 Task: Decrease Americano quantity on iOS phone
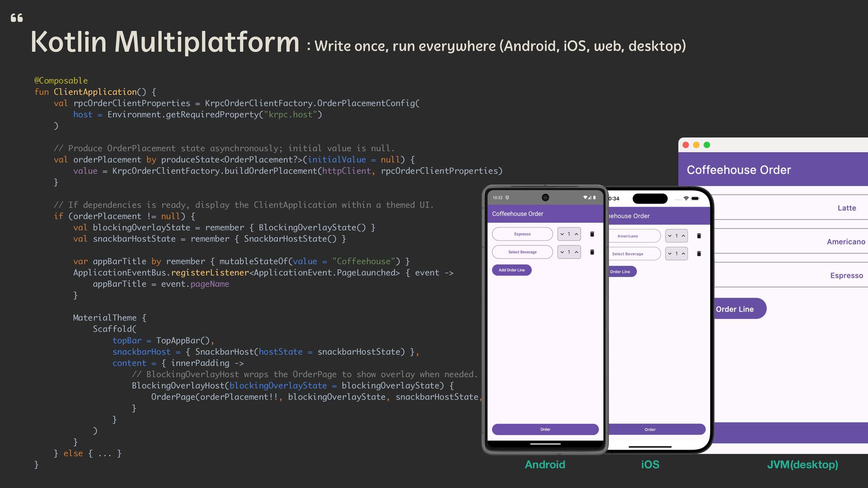click(x=670, y=236)
